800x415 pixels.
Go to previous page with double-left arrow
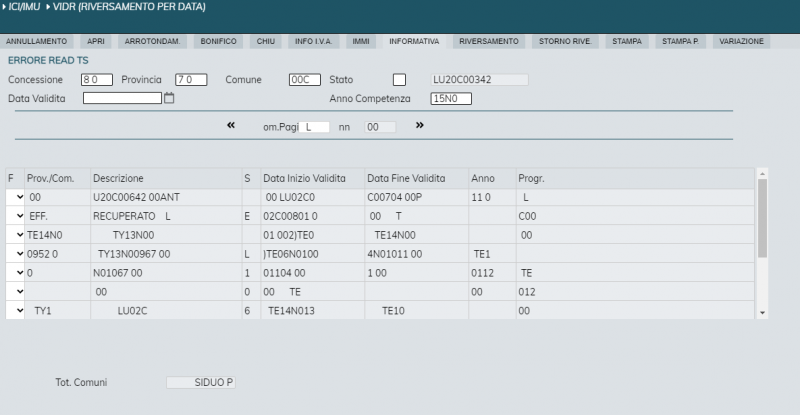231,125
